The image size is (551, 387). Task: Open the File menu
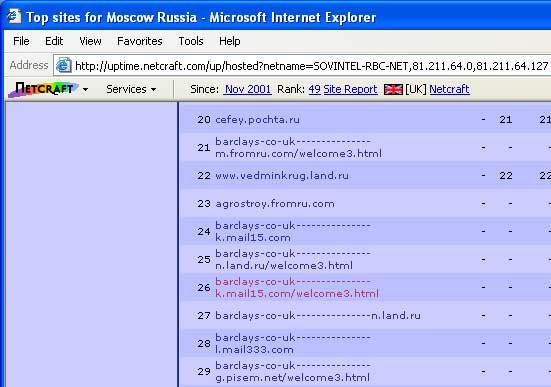point(21,41)
